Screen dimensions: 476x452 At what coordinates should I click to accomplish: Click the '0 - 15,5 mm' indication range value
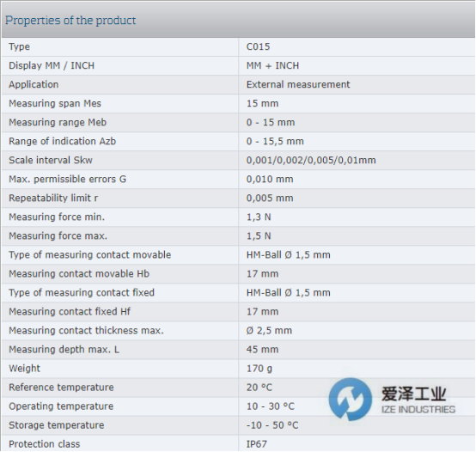pyautogui.click(x=275, y=141)
